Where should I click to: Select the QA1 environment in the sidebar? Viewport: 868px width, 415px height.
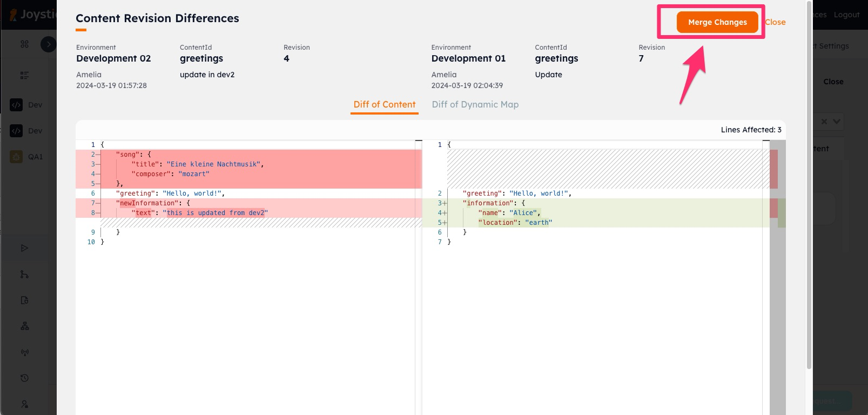coord(27,157)
